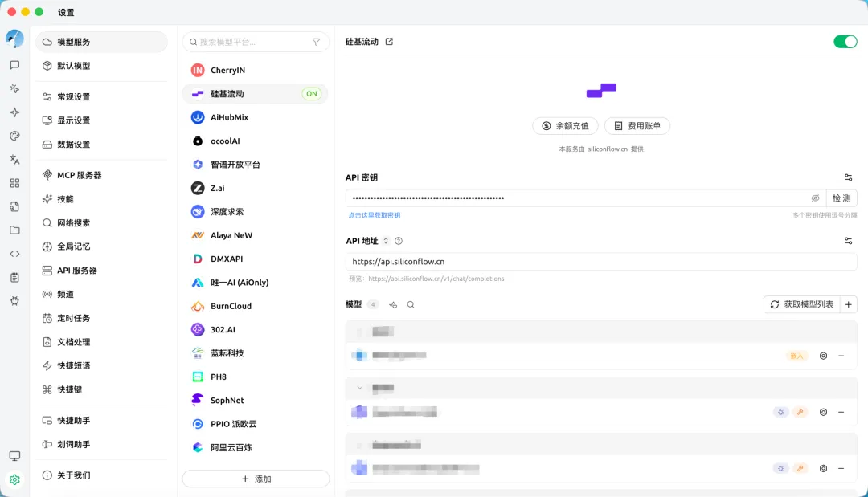868x497 pixels.
Task: Click the API 密钥 settings slider icon
Action: click(848, 177)
